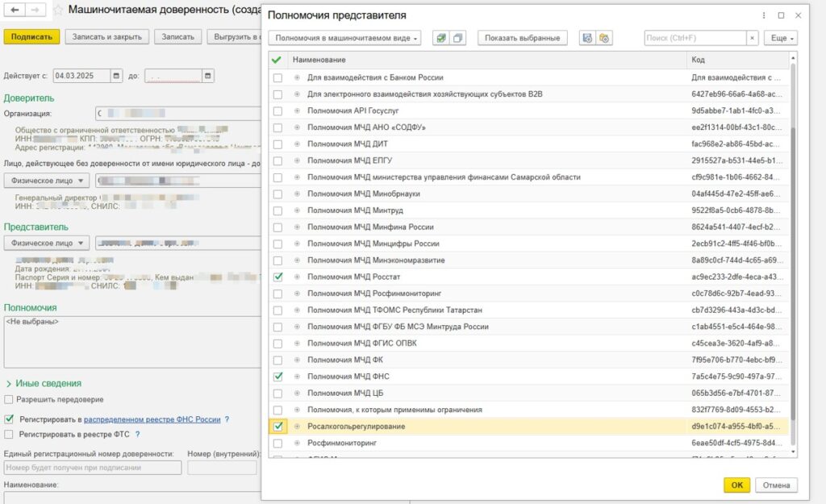
Task: Click help question mark beside ФНС registry link
Action: coord(227,420)
